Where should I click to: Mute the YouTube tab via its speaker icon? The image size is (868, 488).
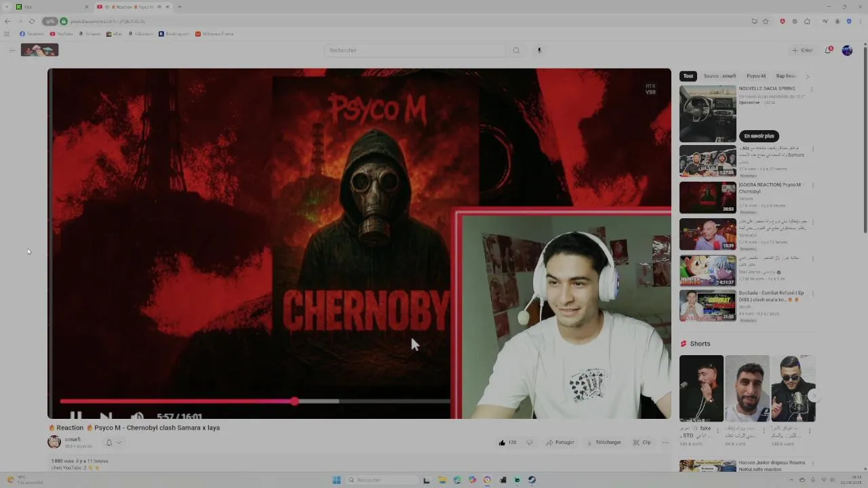[x=159, y=7]
